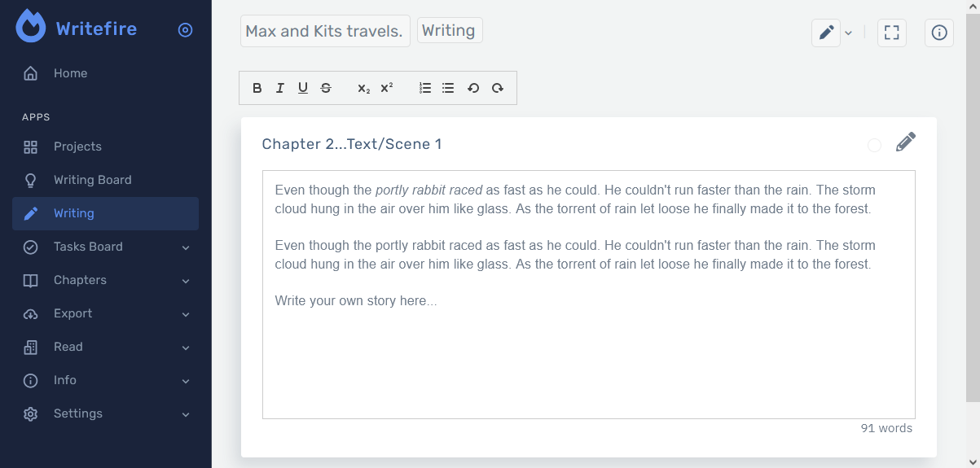
Task: Toggle the round circle beside scene title
Action: (874, 145)
